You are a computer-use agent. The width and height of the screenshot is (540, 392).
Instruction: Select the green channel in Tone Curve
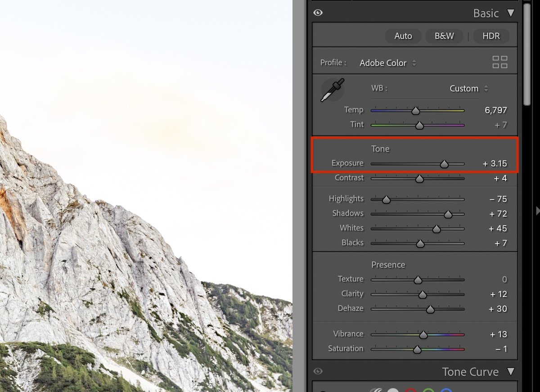[x=428, y=390]
